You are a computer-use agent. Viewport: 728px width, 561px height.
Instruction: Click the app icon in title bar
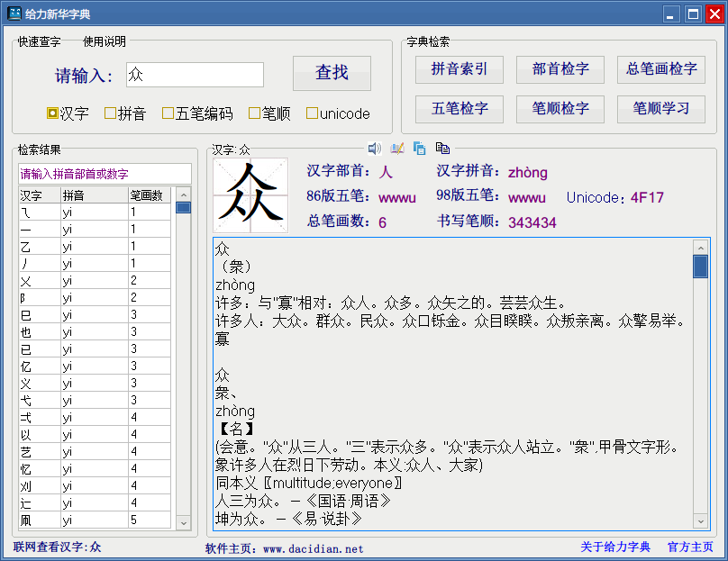tap(14, 14)
